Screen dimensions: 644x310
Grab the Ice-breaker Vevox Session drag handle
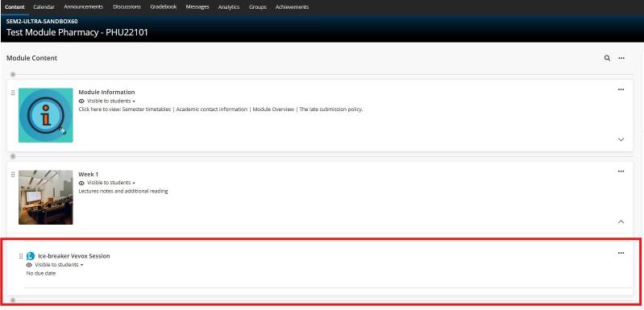click(21, 256)
